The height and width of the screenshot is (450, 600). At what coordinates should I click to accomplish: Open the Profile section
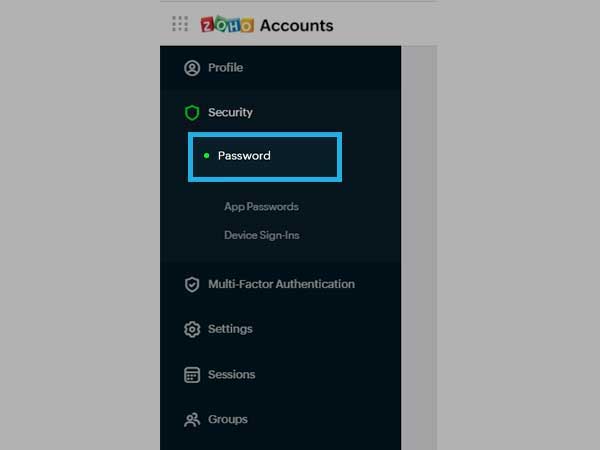point(280,68)
